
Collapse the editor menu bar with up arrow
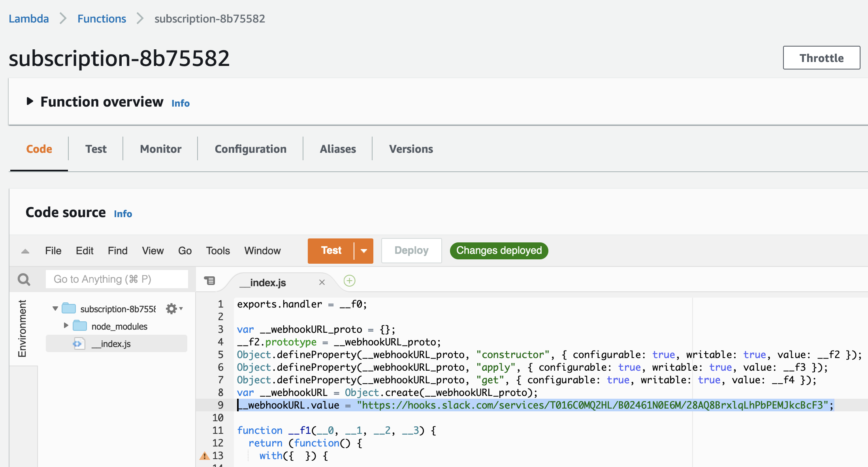coord(25,251)
